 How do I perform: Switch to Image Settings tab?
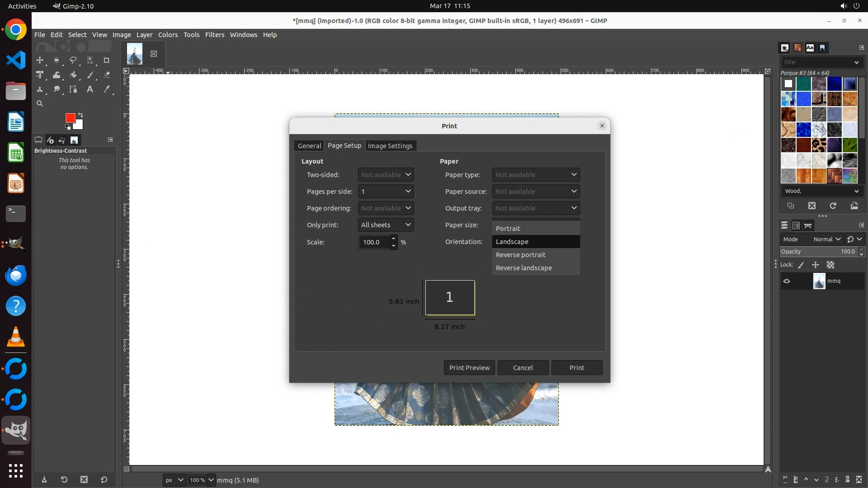[390, 146]
